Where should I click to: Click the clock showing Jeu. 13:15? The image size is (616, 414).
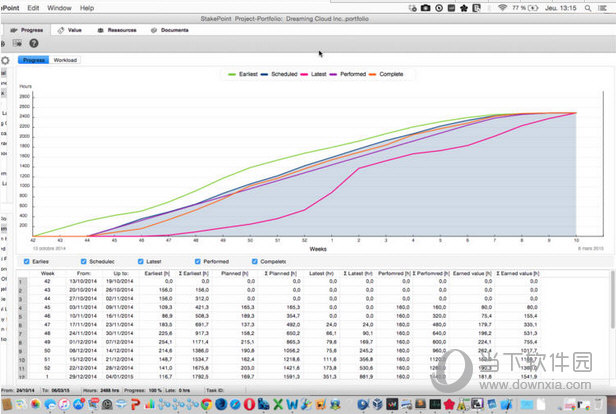(x=561, y=8)
